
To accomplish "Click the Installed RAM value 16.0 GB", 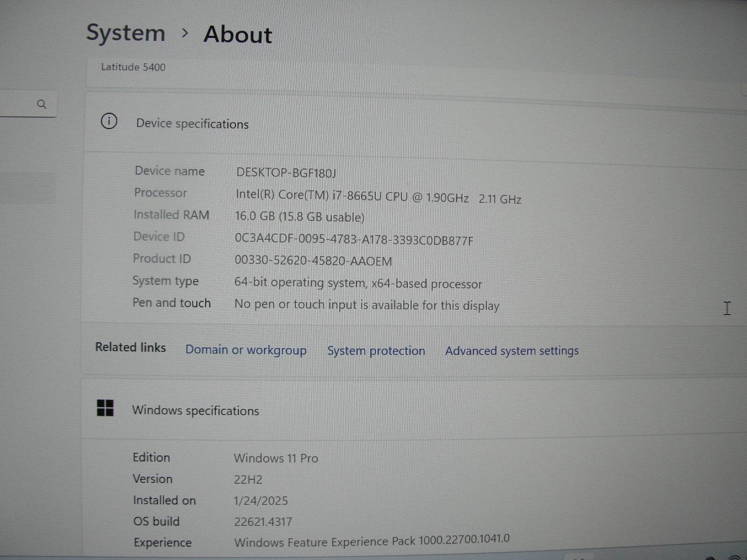I will tap(300, 217).
